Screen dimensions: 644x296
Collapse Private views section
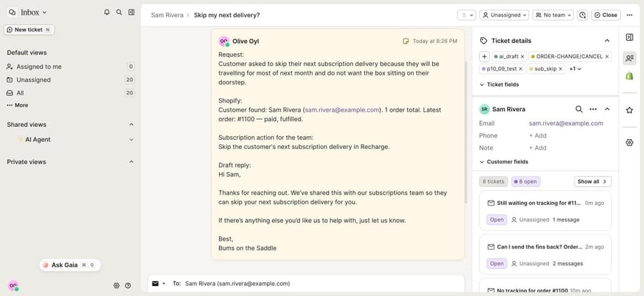pyautogui.click(x=132, y=162)
